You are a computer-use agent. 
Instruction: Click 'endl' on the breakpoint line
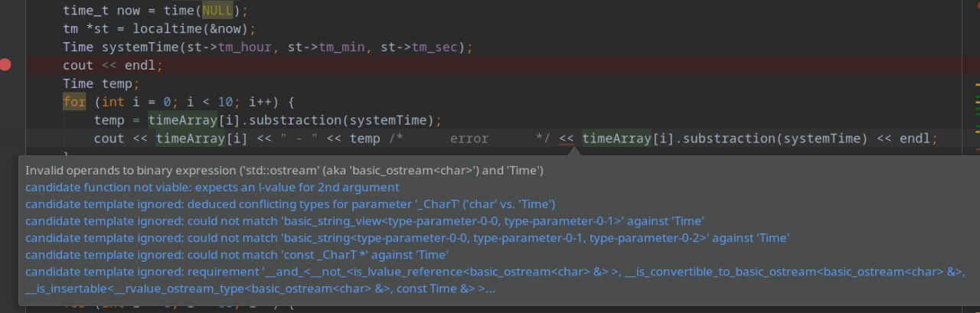[x=140, y=66]
